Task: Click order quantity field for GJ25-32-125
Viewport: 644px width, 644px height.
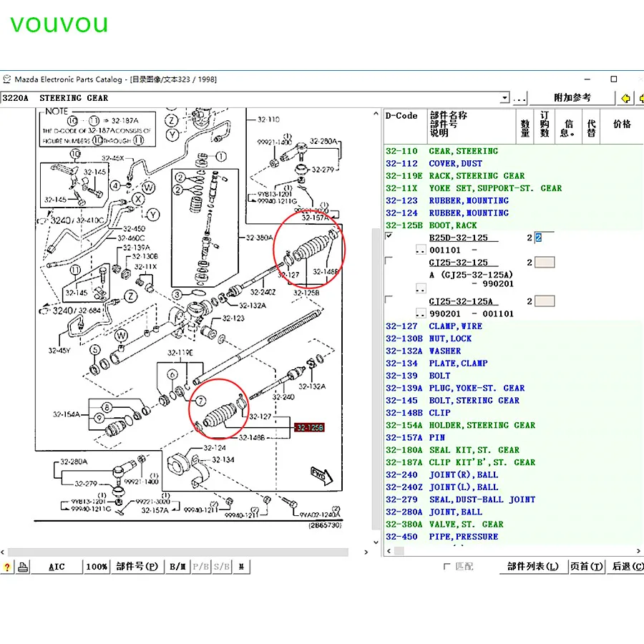Action: coord(545,262)
